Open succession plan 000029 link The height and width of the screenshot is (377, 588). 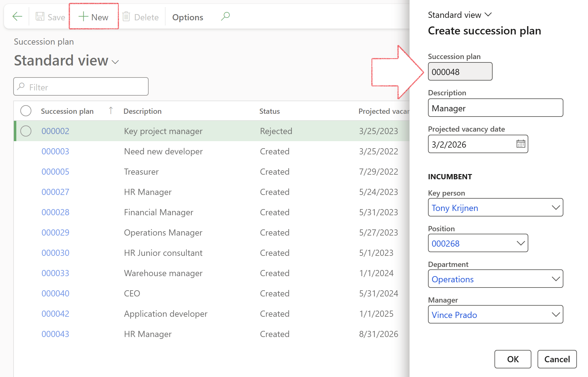tap(55, 232)
